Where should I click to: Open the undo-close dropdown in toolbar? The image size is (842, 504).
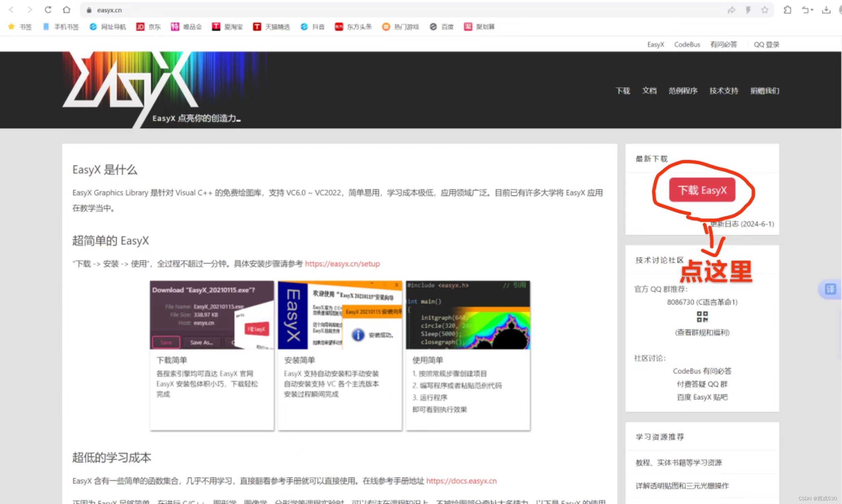point(807,10)
